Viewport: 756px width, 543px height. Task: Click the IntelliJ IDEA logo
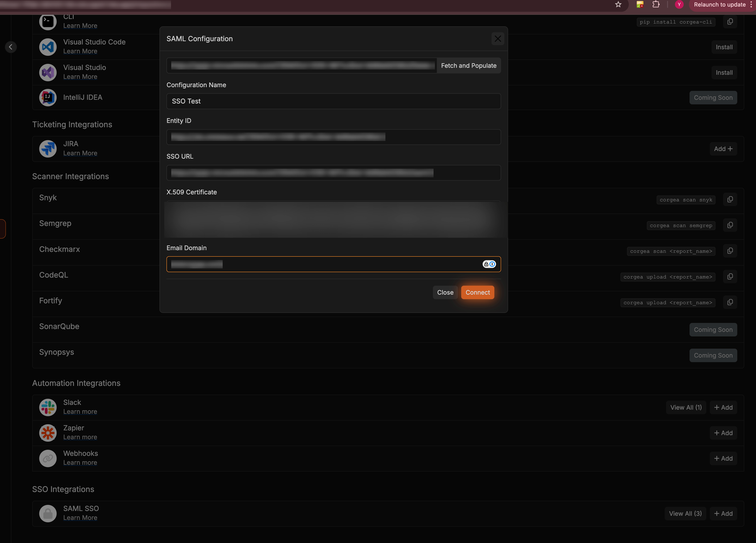point(48,97)
